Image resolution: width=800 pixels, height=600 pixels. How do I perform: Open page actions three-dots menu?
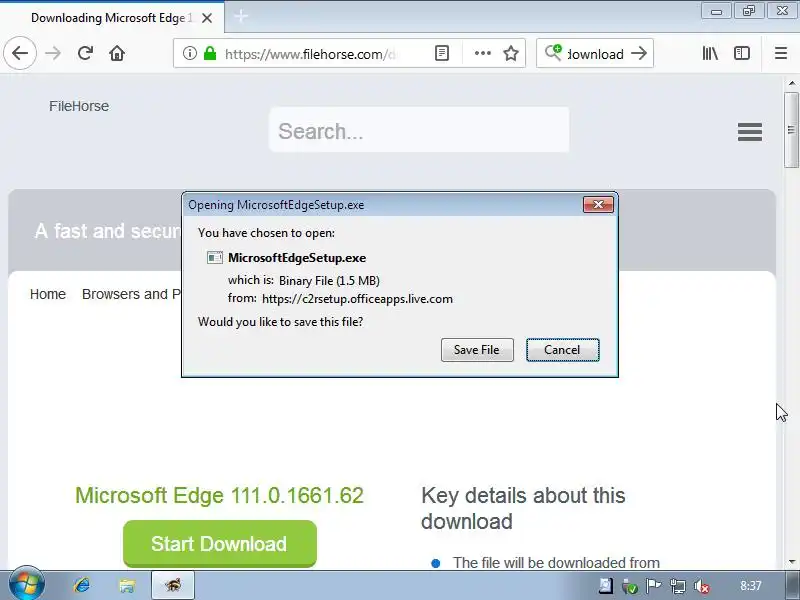(482, 53)
